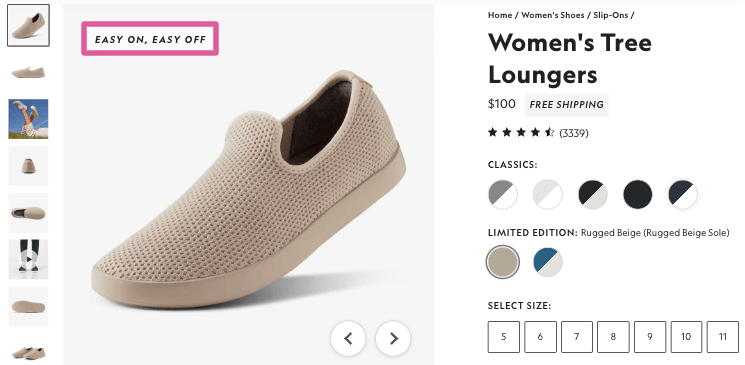745x365 pixels.
Task: Open the star rating reviews
Action: click(520, 133)
